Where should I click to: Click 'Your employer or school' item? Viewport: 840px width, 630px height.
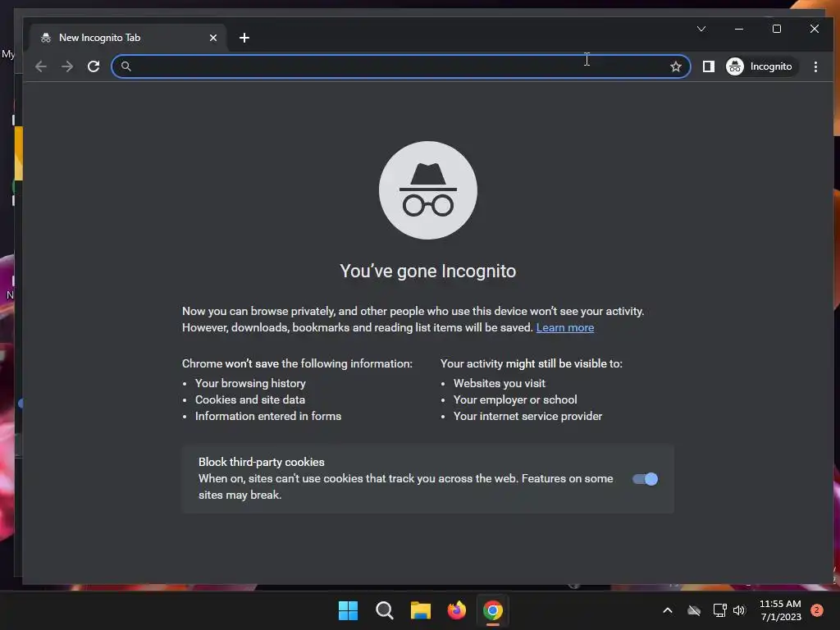(515, 399)
